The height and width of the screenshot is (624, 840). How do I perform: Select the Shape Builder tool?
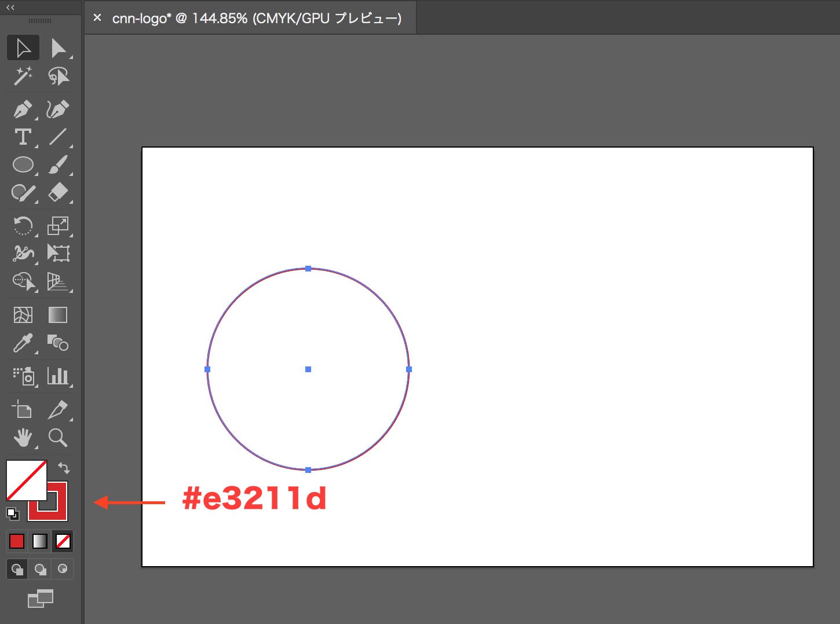[x=23, y=281]
